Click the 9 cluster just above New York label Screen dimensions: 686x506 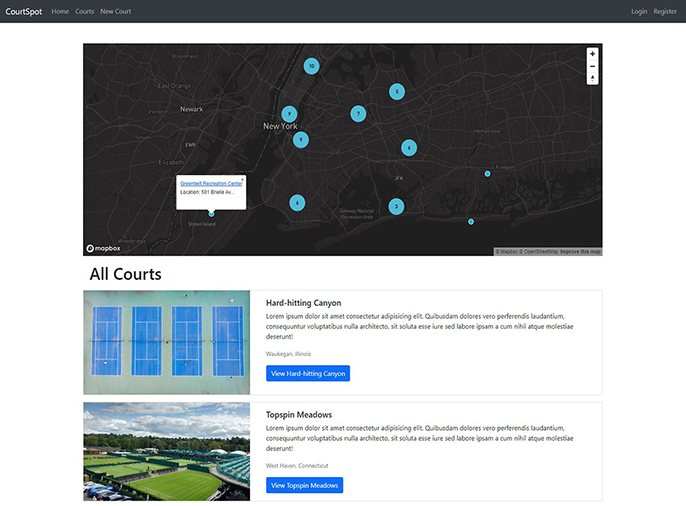(x=289, y=114)
